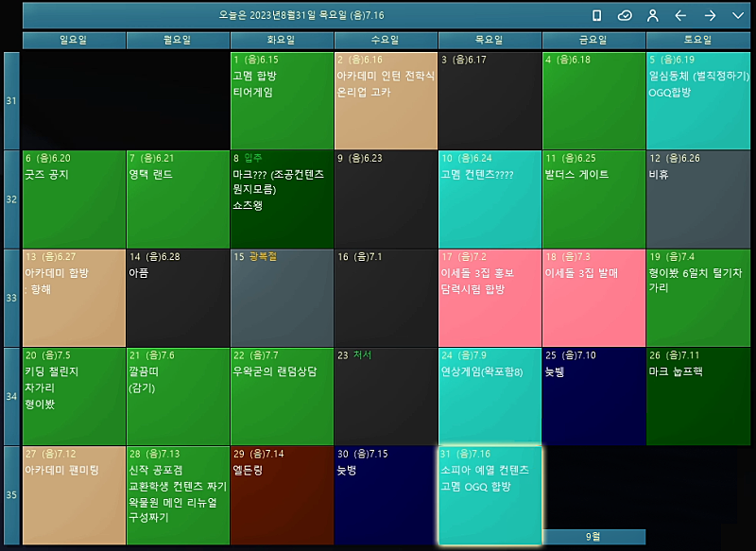Viewport: 756px width, 551px height.
Task: Click the 9월 label at the bottom
Action: (x=593, y=537)
